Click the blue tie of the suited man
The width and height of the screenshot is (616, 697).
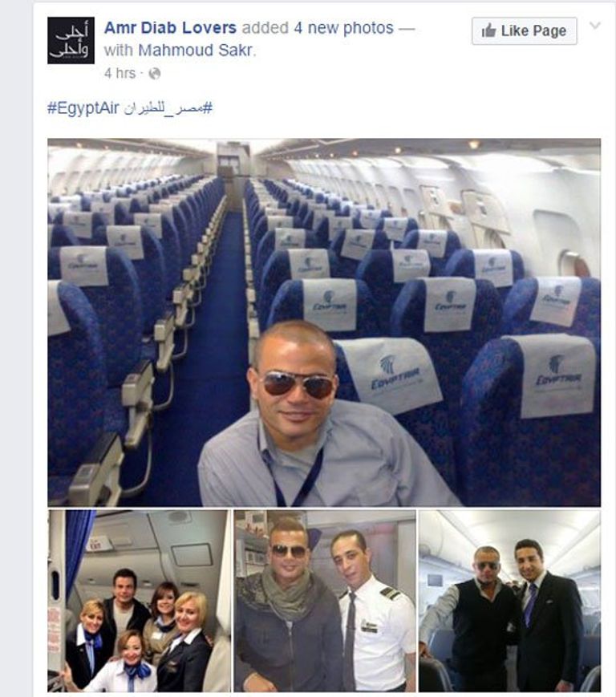point(529,604)
